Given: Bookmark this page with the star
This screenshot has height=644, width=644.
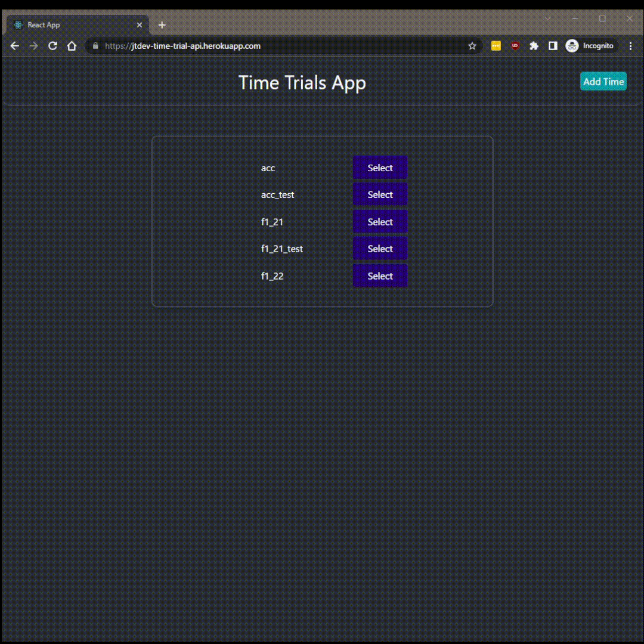Looking at the screenshot, I should [472, 45].
